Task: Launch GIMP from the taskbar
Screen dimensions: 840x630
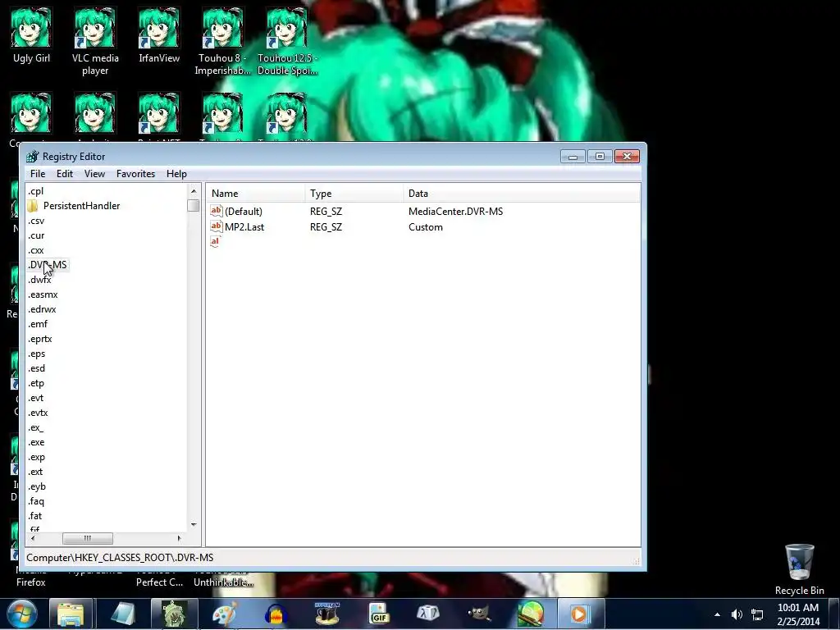Action: [x=479, y=614]
